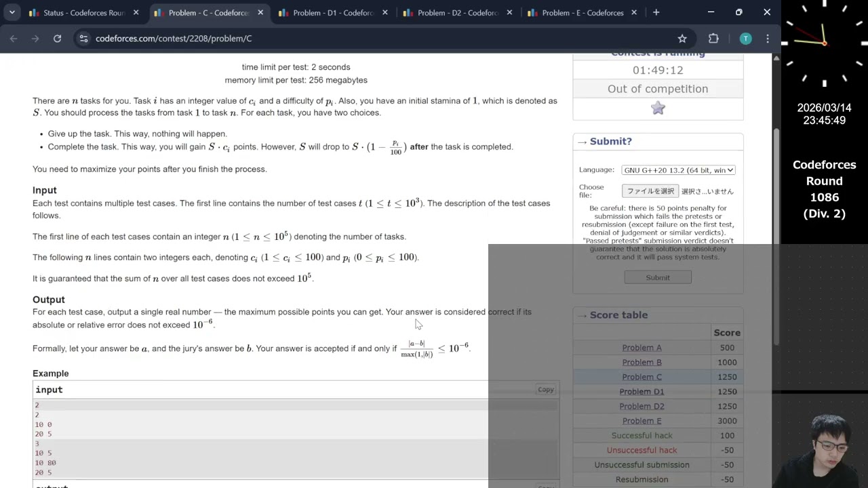Click the Out of competition label
Image resolution: width=868 pixels, height=488 pixels.
point(658,89)
